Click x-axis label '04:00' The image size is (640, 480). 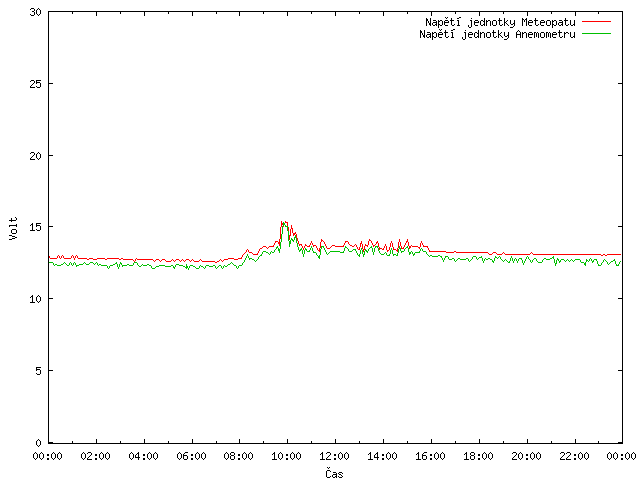(143, 456)
